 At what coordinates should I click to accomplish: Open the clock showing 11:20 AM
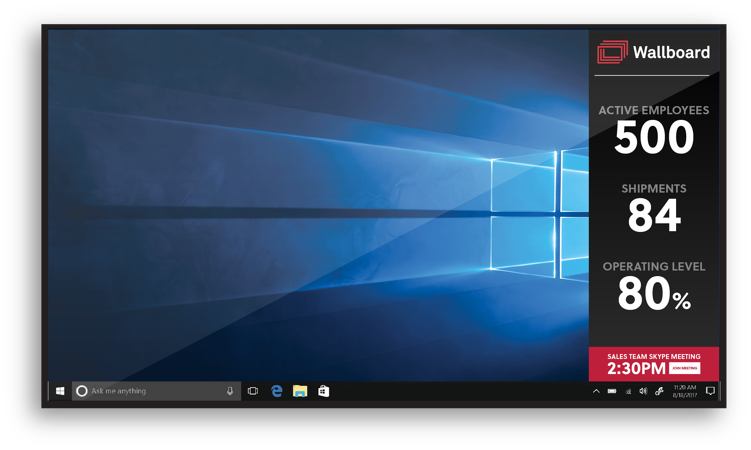685,391
